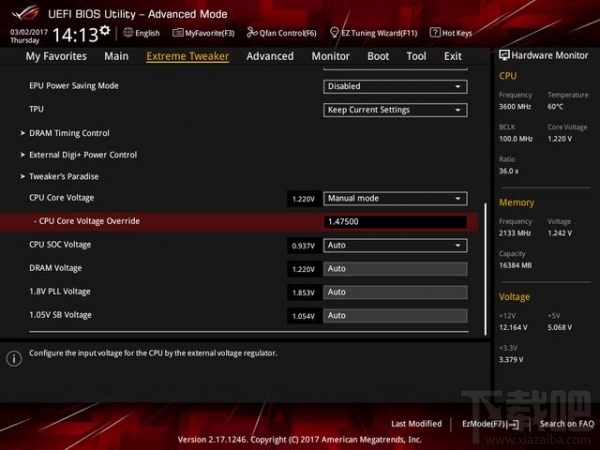Screen dimensions: 600x450
Task: Click the 5.068 V reading
Action: (560, 328)
